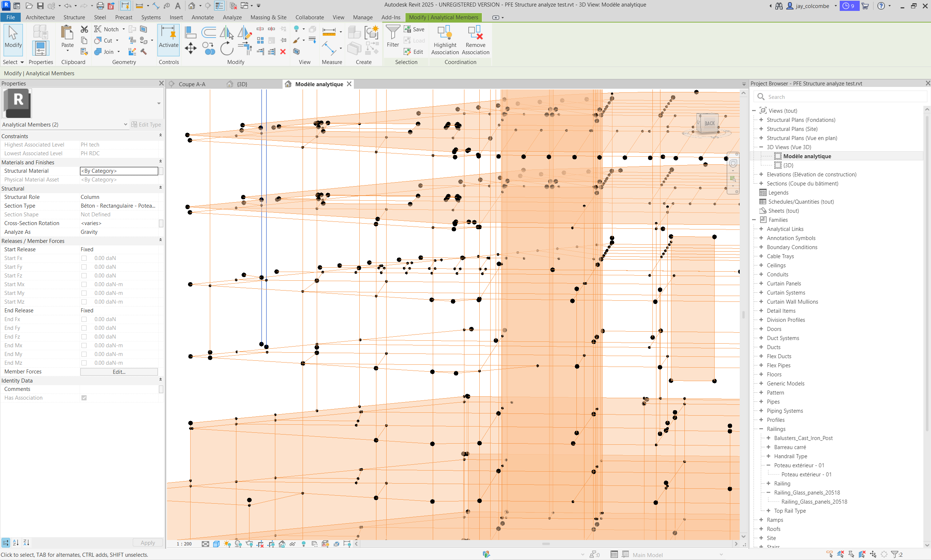931x560 pixels.
Task: Open the Sun Settings icon on view control bar
Action: [x=227, y=544]
